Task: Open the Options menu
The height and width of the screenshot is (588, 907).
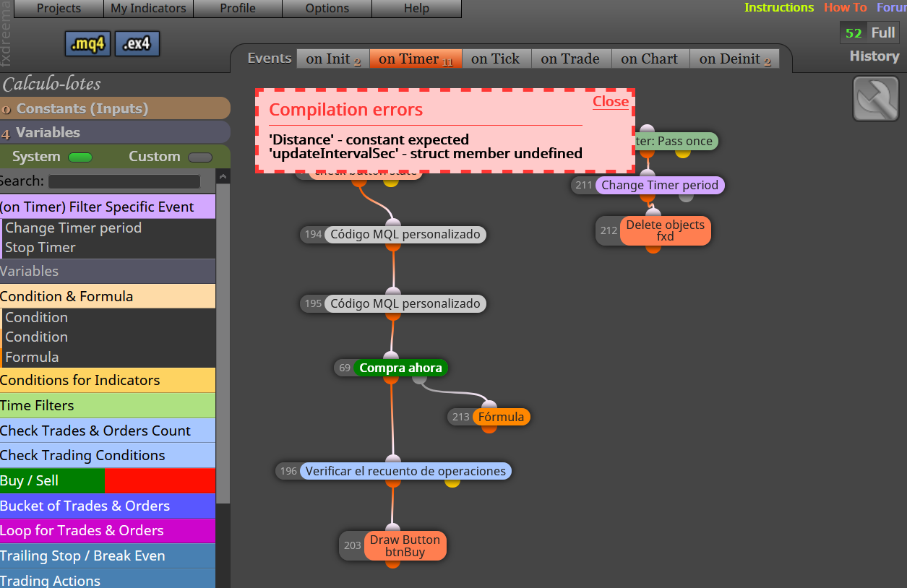Action: 327,9
